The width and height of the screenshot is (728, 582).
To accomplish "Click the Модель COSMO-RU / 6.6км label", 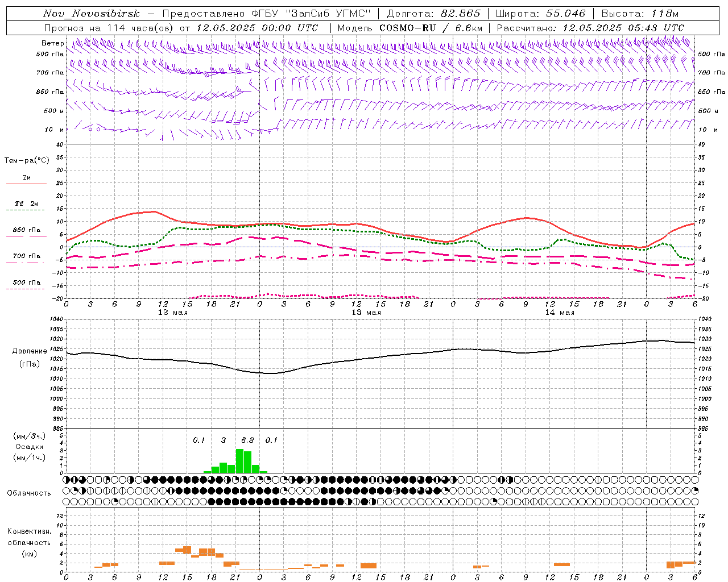I will click(x=409, y=28).
